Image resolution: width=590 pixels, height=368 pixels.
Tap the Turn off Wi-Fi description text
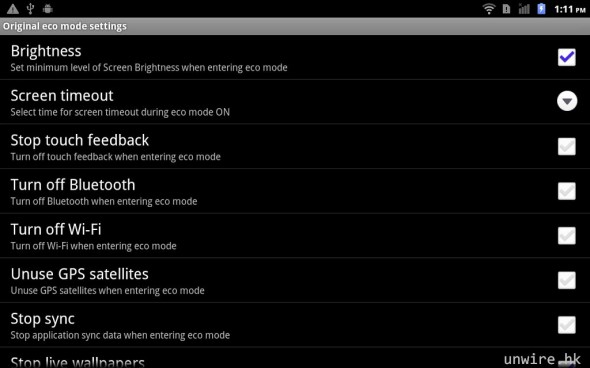click(x=93, y=246)
